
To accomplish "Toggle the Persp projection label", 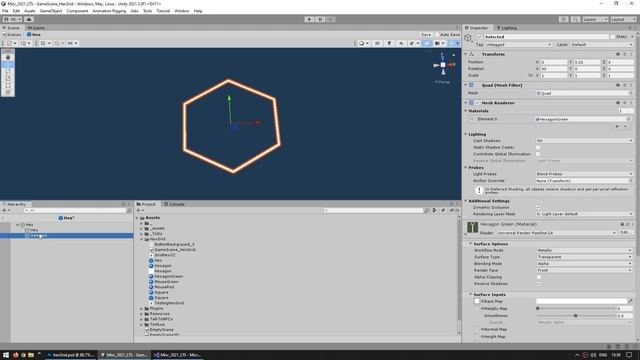I will (x=442, y=82).
